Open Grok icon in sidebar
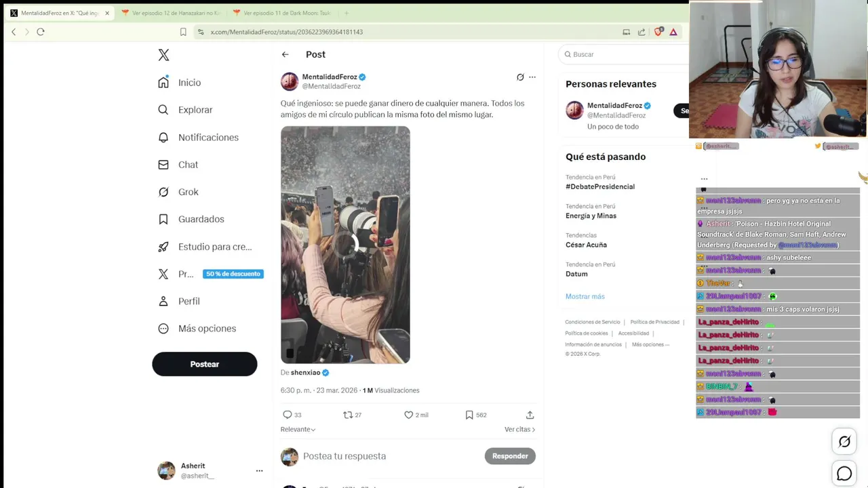The width and height of the screenshot is (868, 488). tap(163, 192)
